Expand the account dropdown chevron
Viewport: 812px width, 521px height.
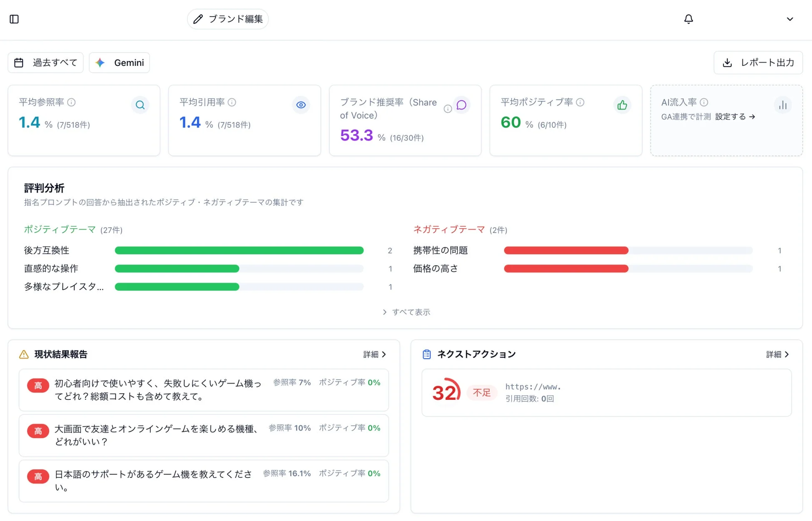(790, 19)
